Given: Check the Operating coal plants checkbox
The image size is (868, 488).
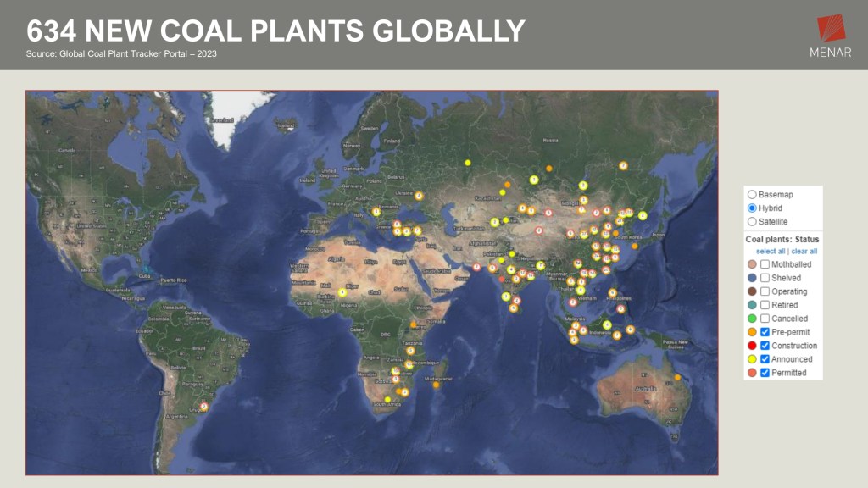Looking at the screenshot, I should [765, 291].
